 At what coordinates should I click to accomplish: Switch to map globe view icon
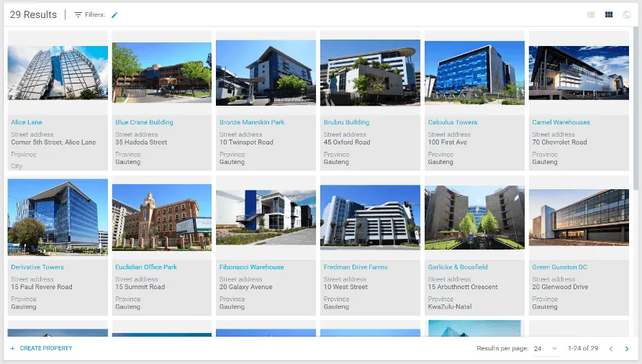click(626, 14)
